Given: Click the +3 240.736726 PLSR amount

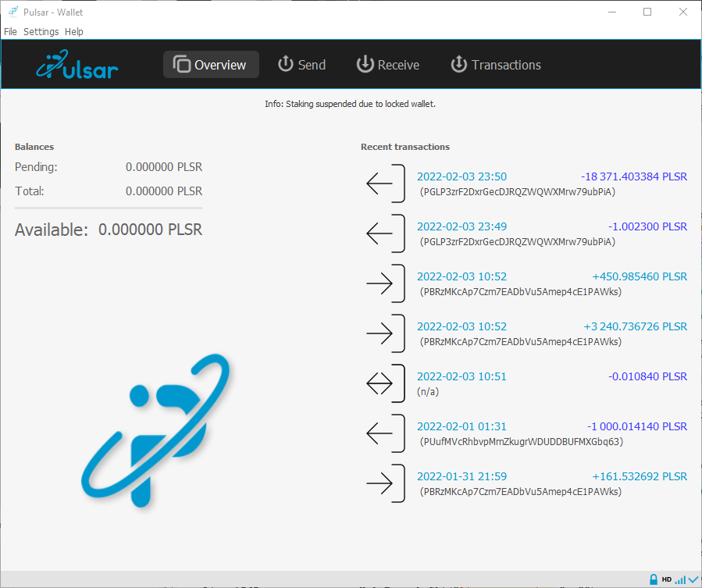Looking at the screenshot, I should coord(636,326).
